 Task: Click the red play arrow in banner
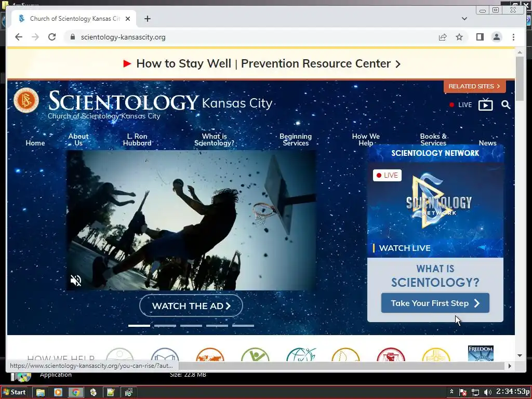(x=127, y=63)
